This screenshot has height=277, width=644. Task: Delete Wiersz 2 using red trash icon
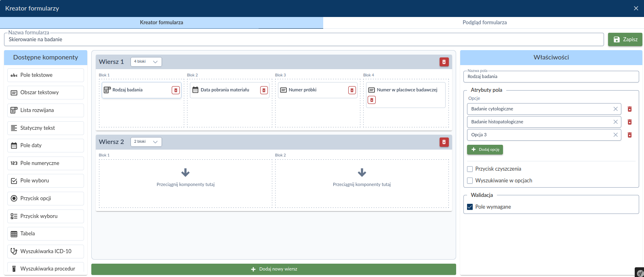coord(444,142)
